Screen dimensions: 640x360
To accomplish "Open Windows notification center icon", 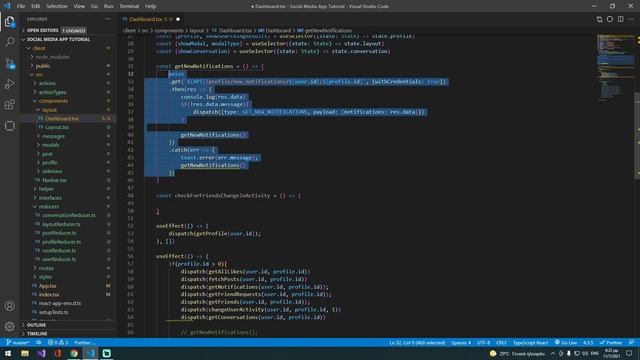I will tap(629, 353).
